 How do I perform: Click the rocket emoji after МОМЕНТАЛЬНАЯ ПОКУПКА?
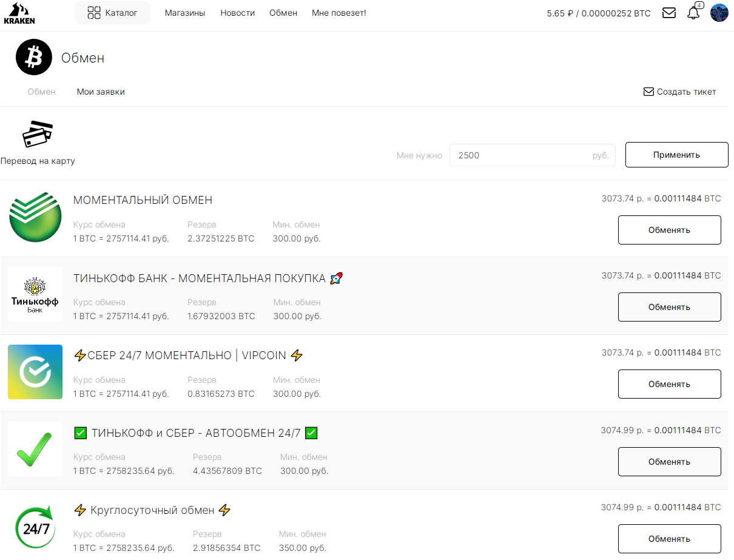(337, 278)
